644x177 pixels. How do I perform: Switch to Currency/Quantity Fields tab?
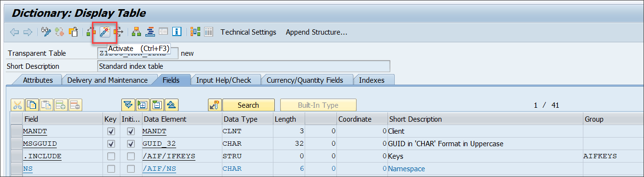coord(305,80)
